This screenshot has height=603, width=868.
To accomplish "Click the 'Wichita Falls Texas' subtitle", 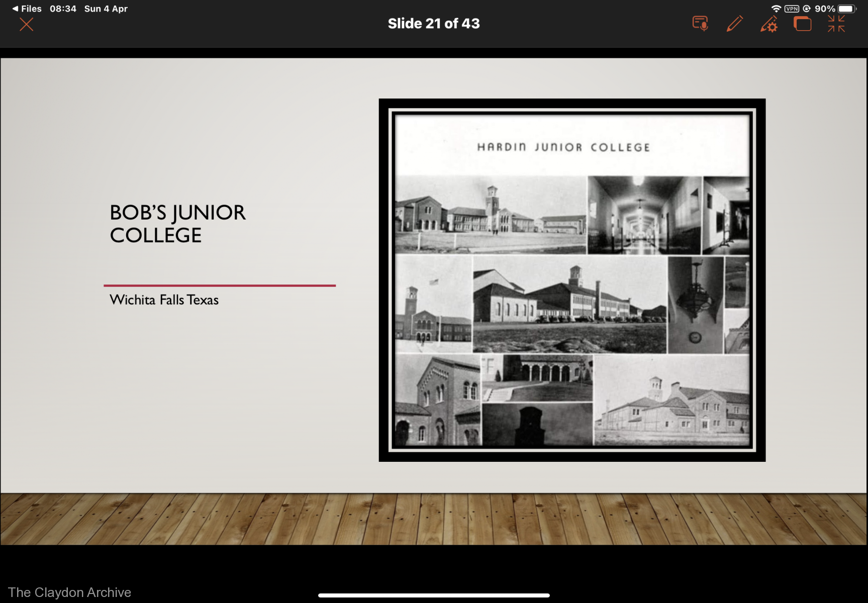I will coord(164,300).
